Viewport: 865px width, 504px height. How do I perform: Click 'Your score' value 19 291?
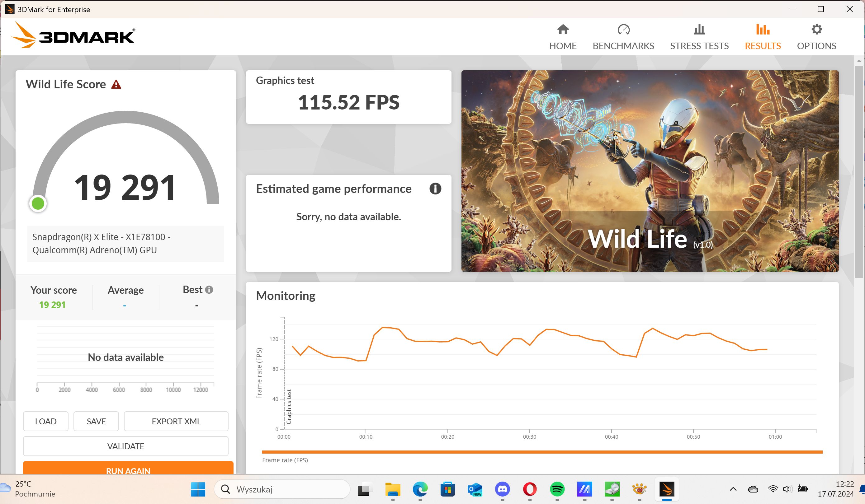pyautogui.click(x=52, y=305)
